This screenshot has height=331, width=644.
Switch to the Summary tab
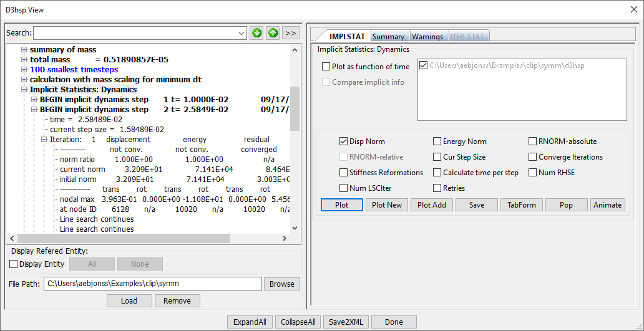[x=388, y=37]
